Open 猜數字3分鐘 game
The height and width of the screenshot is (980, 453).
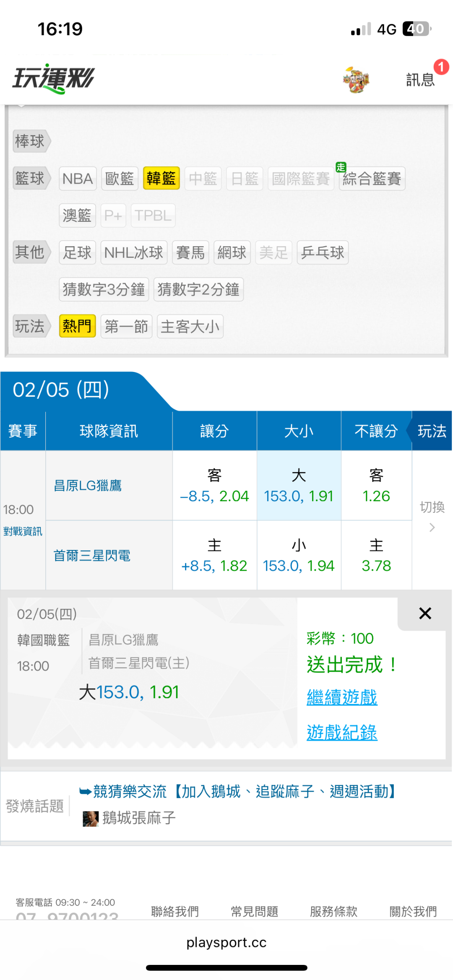pyautogui.click(x=104, y=289)
